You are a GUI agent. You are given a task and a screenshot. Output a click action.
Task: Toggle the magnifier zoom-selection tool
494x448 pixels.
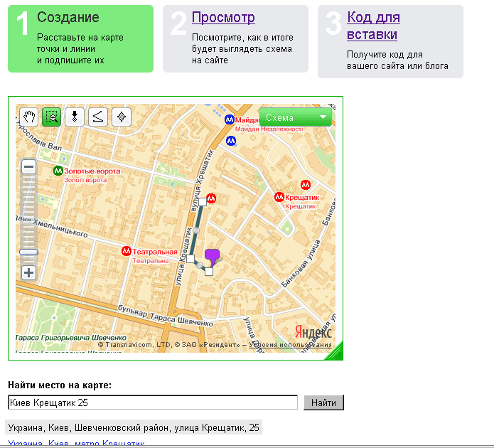coord(52,117)
